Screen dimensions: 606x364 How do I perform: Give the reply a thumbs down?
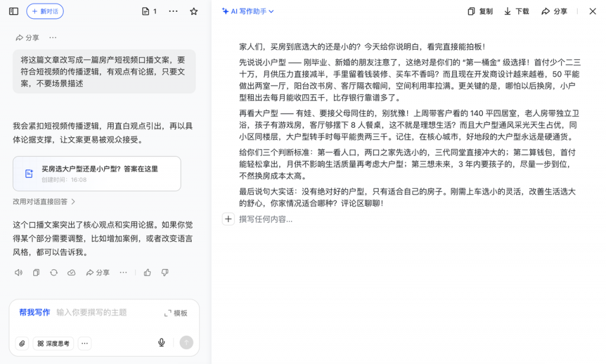165,272
